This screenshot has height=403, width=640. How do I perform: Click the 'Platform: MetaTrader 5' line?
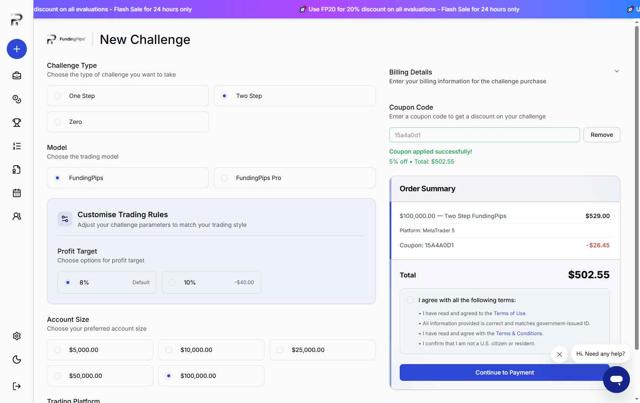[427, 231]
